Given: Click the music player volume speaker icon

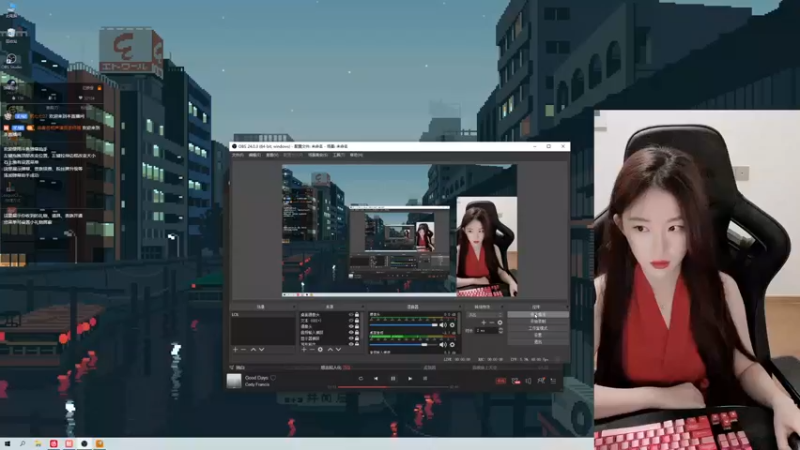Looking at the screenshot, I should [x=528, y=381].
